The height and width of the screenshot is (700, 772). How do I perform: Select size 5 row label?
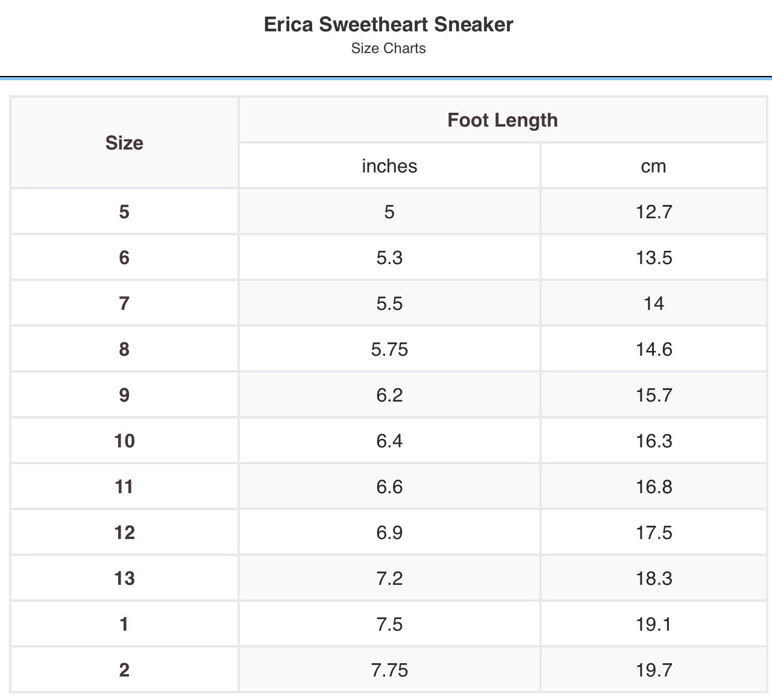tap(124, 212)
